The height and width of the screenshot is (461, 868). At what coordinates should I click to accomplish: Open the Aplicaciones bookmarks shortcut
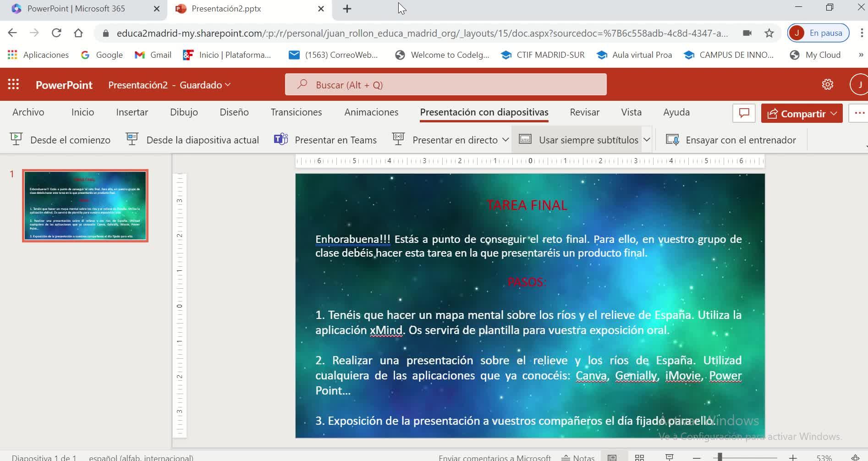[x=38, y=55]
